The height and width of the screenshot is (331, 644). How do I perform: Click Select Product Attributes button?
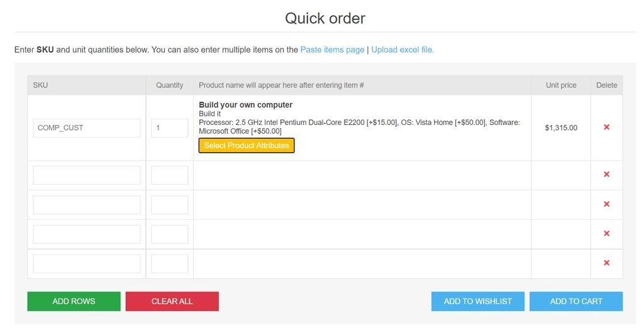click(247, 146)
